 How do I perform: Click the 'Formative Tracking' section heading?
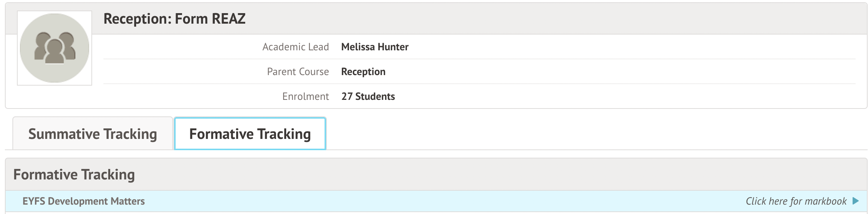[74, 175]
